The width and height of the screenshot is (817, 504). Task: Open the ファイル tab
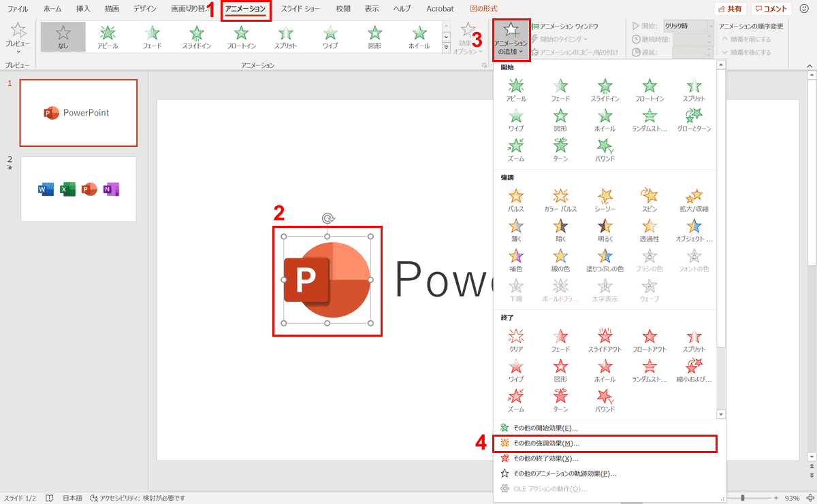(x=18, y=10)
